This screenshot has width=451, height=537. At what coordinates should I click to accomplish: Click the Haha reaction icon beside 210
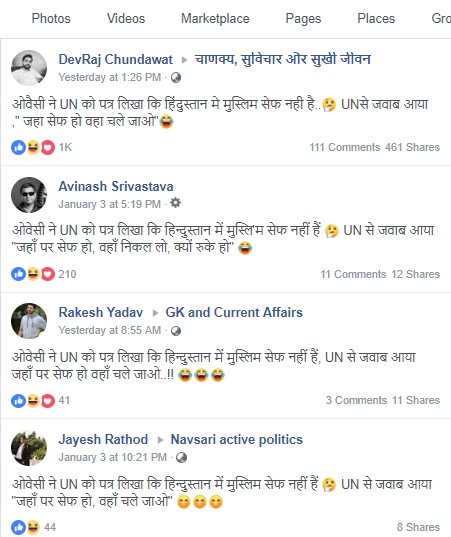(33, 274)
